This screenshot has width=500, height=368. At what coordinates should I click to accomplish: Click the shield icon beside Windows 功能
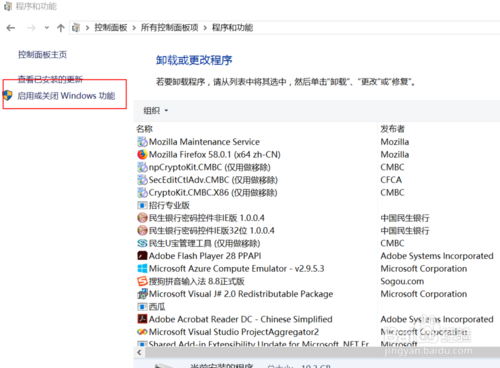(x=8, y=95)
